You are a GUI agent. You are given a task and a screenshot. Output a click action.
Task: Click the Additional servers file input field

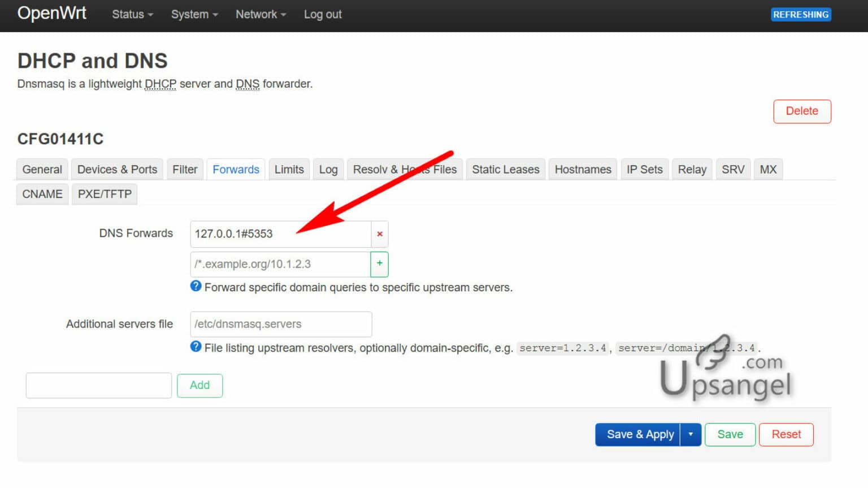coord(281,324)
